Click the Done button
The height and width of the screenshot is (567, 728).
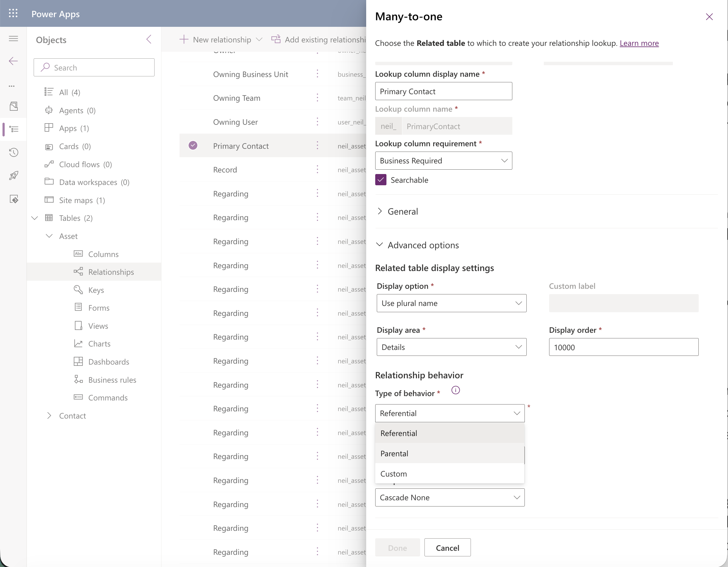(397, 547)
